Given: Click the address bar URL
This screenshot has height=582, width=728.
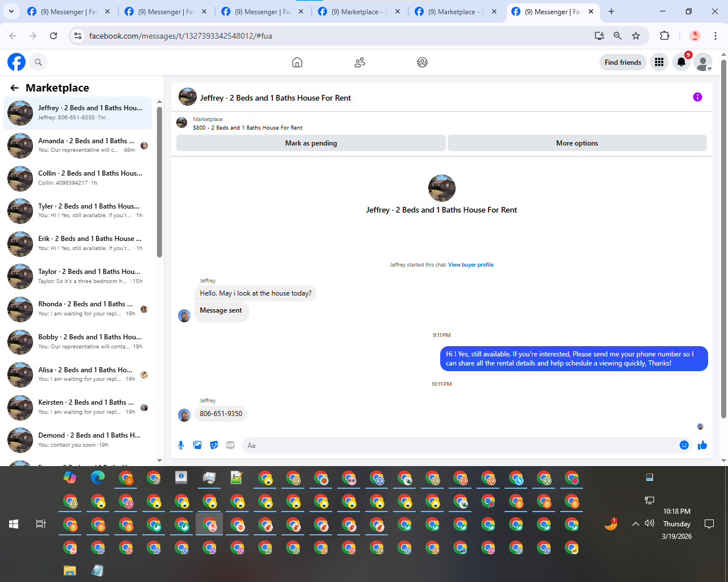Looking at the screenshot, I should coord(180,36).
